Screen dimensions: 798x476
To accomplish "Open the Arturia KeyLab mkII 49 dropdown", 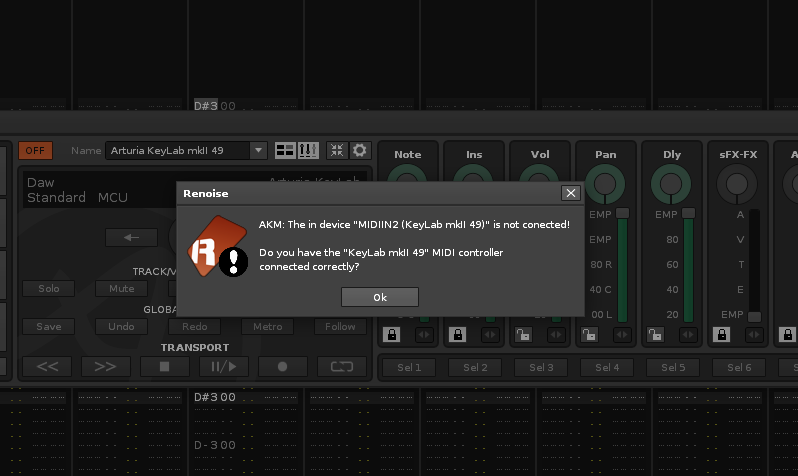I will click(258, 150).
